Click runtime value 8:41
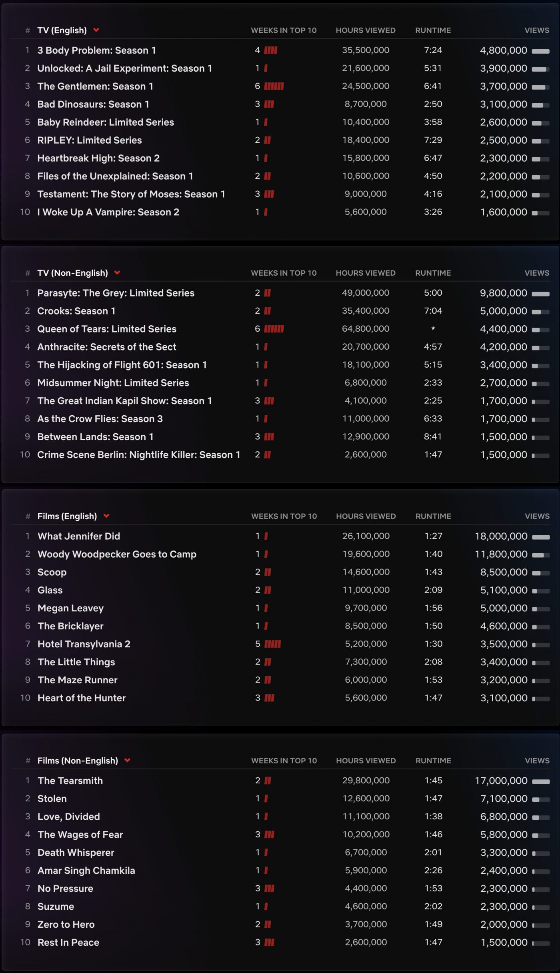Image resolution: width=560 pixels, height=973 pixels. 433,437
